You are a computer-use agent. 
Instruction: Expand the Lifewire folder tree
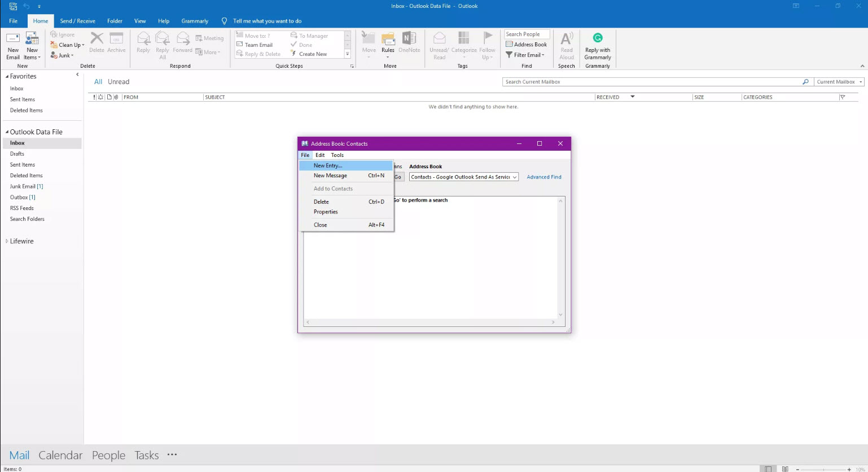pyautogui.click(x=7, y=241)
